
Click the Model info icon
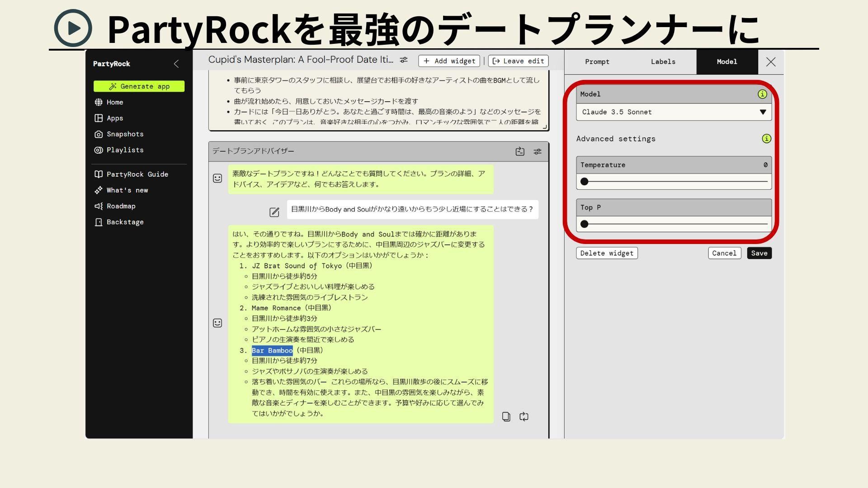[762, 94]
